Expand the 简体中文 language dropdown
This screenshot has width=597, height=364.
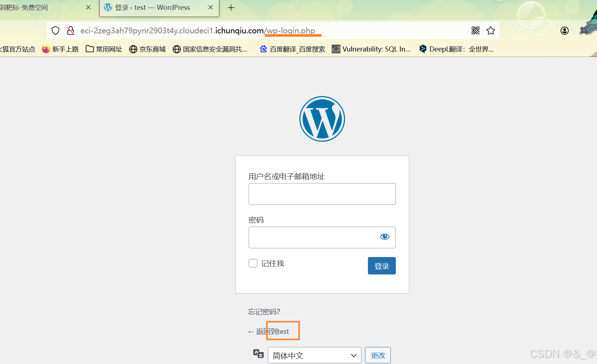[x=315, y=355]
